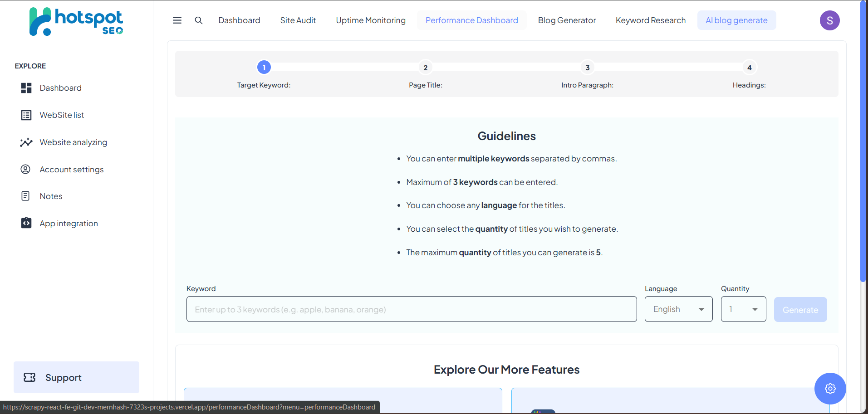Expand the Quantity dropdown
The image size is (868, 414).
coord(743,309)
